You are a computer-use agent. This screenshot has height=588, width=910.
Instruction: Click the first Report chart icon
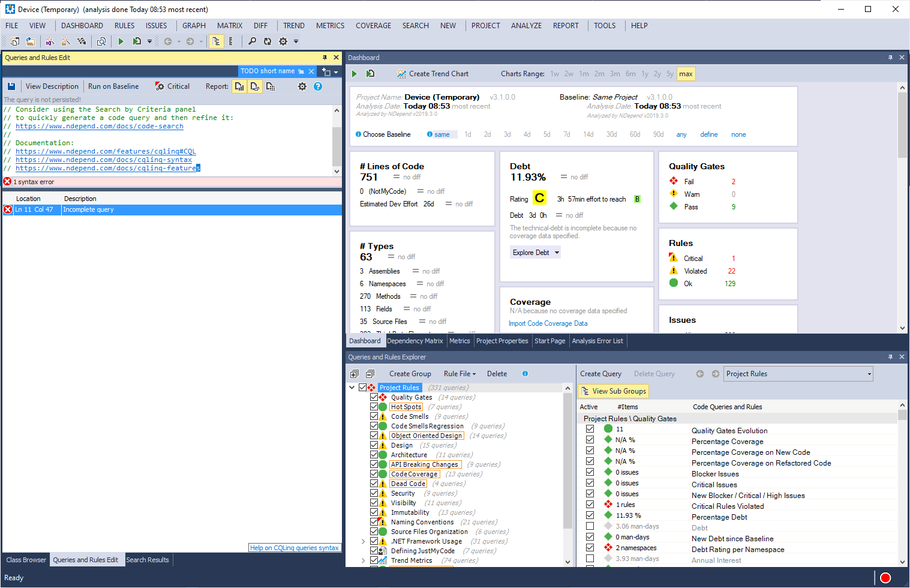pyautogui.click(x=239, y=86)
